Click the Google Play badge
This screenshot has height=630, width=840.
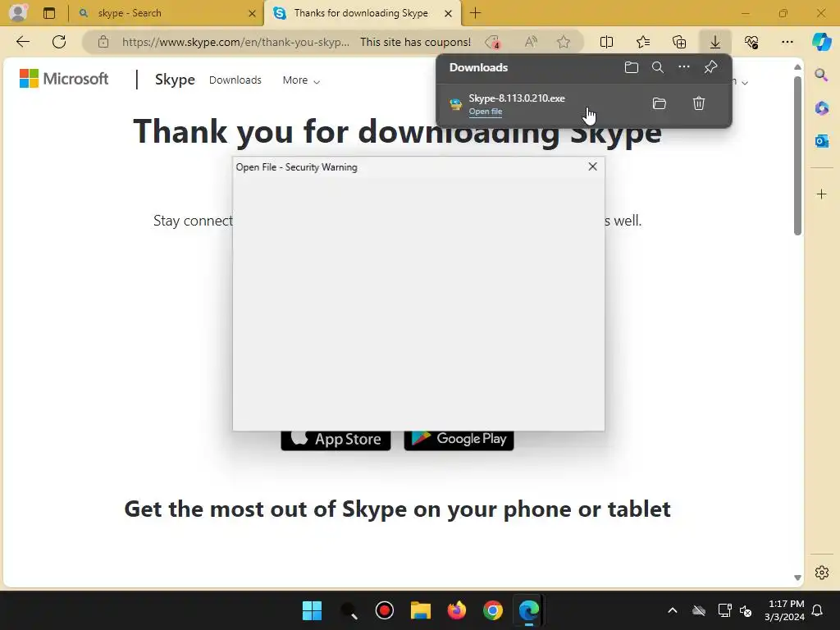459,440
